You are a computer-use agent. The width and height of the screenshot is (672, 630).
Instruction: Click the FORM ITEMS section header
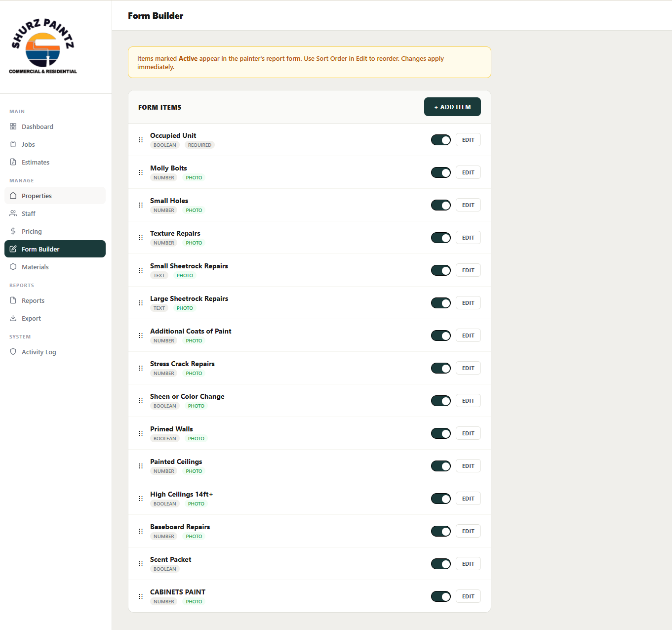click(x=160, y=107)
